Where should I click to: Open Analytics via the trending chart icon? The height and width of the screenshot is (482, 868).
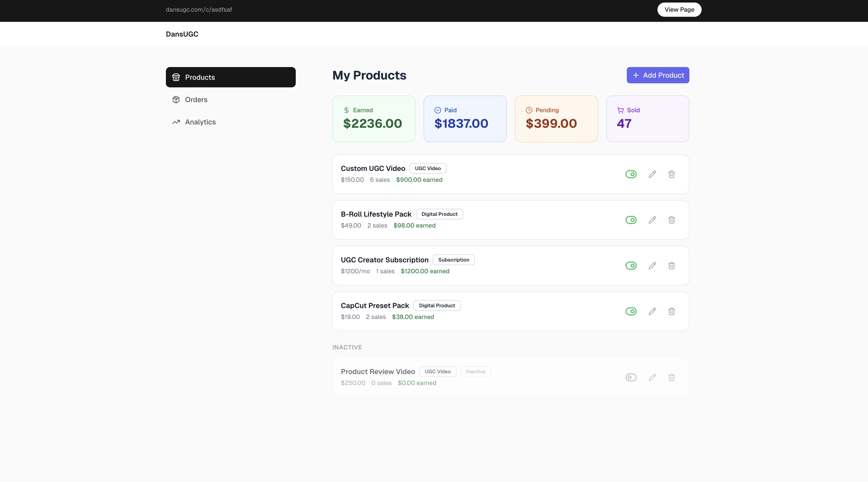click(x=176, y=122)
